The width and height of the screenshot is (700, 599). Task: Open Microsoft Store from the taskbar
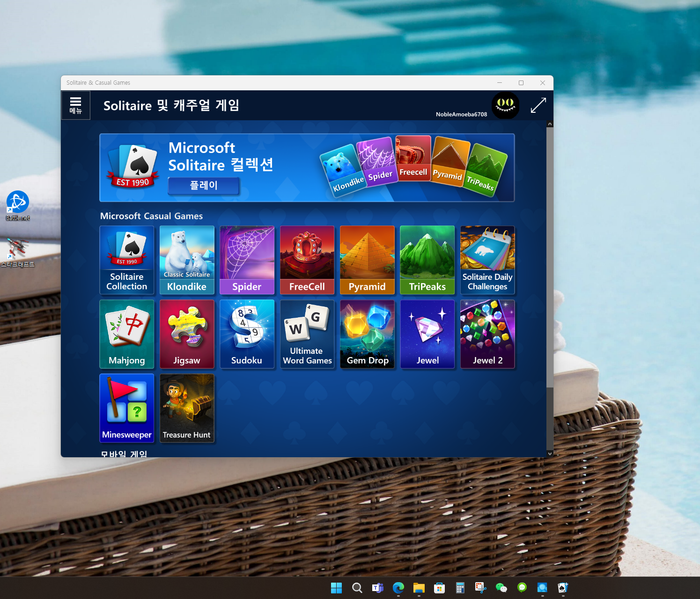[x=439, y=588]
